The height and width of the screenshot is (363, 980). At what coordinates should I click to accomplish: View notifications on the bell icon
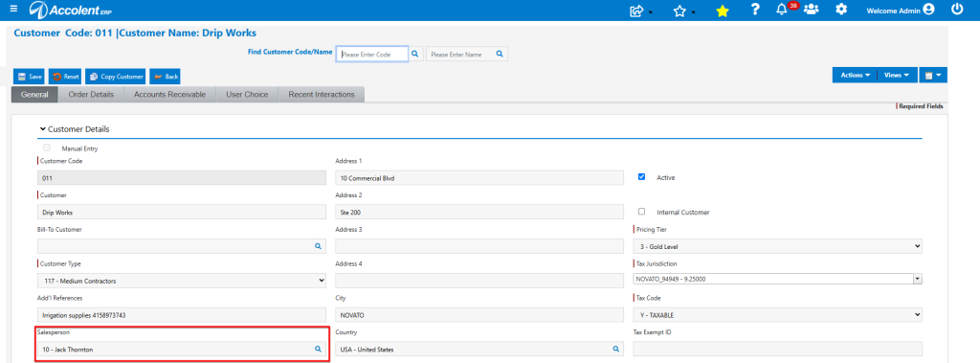pos(782,10)
